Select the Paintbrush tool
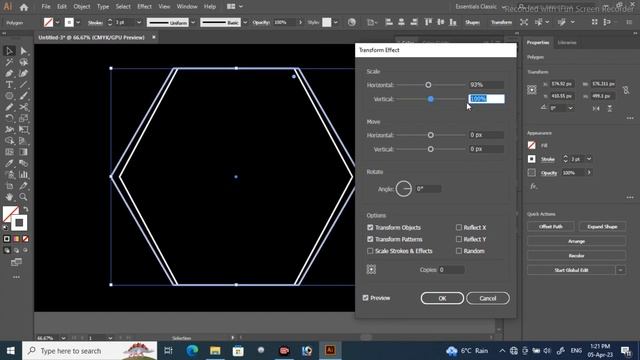The height and width of the screenshot is (360, 640). 23,96
